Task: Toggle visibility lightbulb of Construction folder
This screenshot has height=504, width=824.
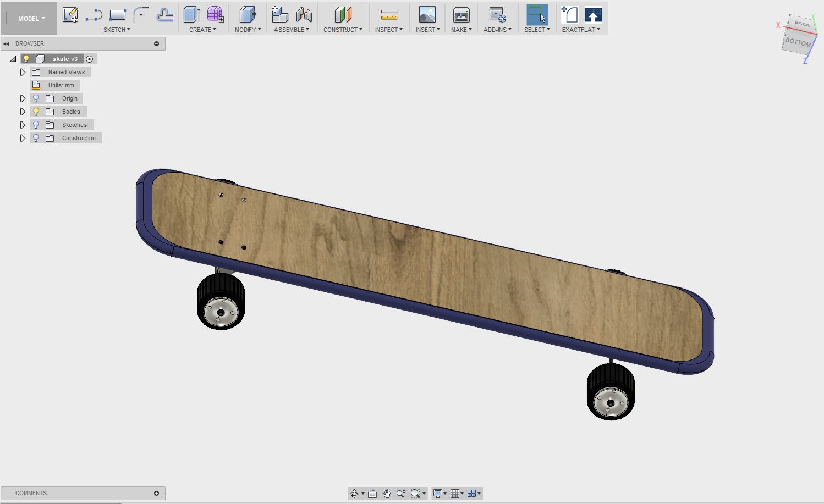Action: [36, 138]
